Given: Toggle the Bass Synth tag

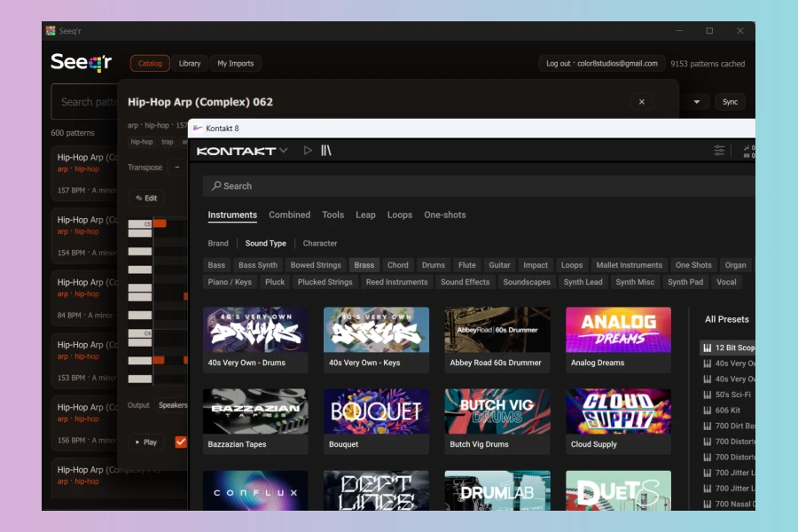Looking at the screenshot, I should pos(257,265).
